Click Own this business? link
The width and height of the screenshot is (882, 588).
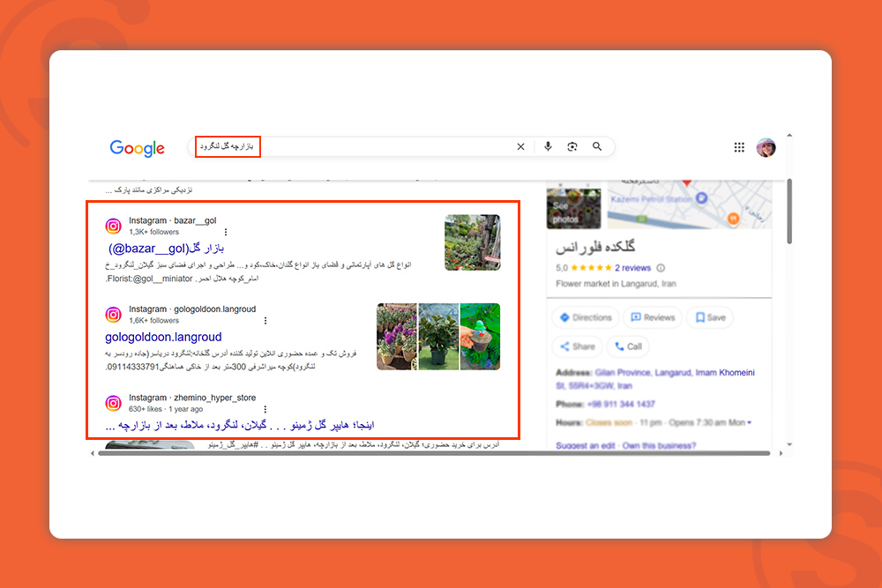click(x=659, y=446)
